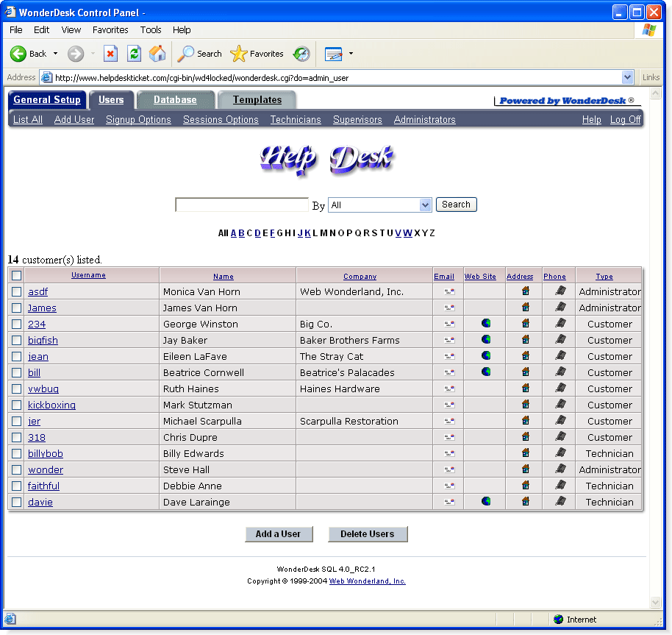The width and height of the screenshot is (672, 635).
Task: Click the Refresh page toolbar icon
Action: tap(134, 54)
